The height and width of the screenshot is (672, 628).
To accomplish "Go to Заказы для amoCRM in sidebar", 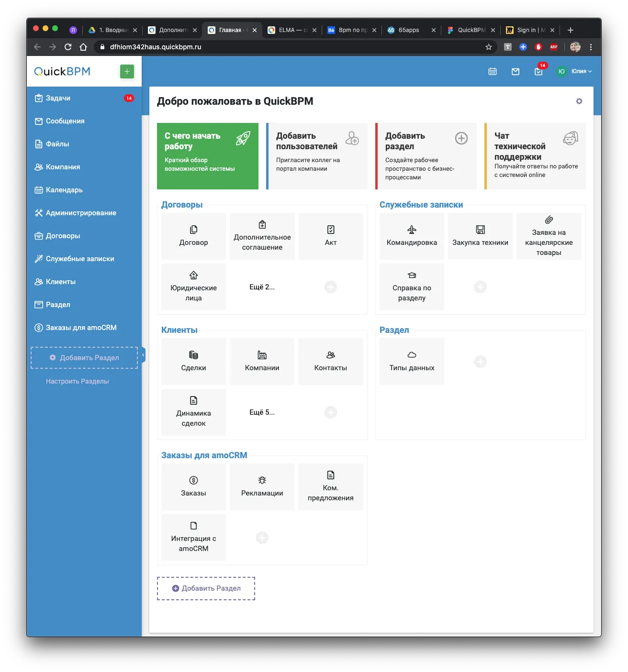I will coord(84,328).
